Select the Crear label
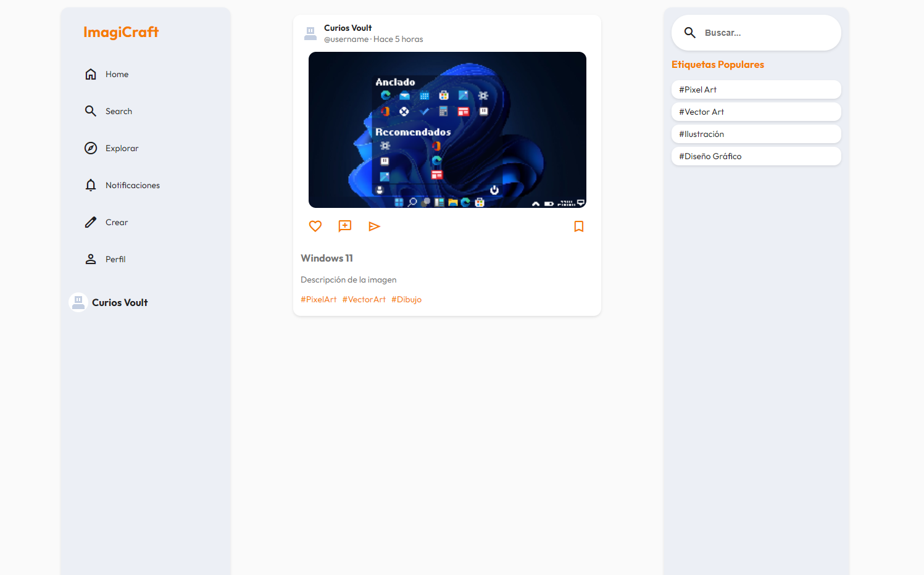 [117, 222]
